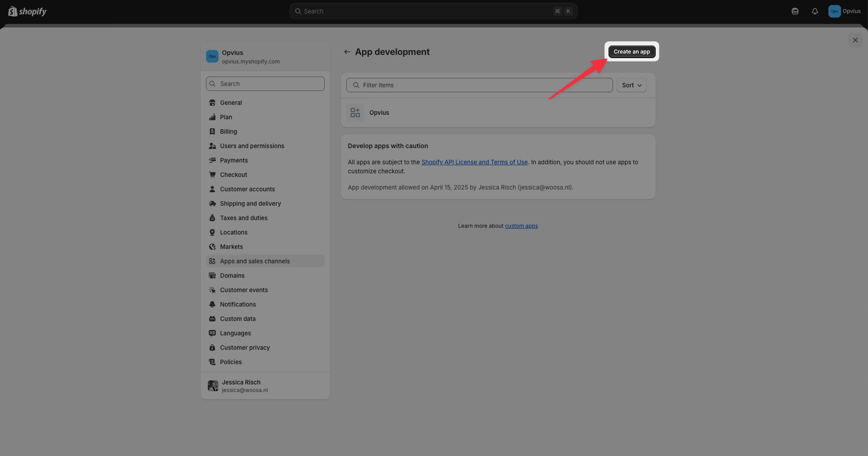Click the Customer events icon
The image size is (868, 456).
click(x=212, y=290)
